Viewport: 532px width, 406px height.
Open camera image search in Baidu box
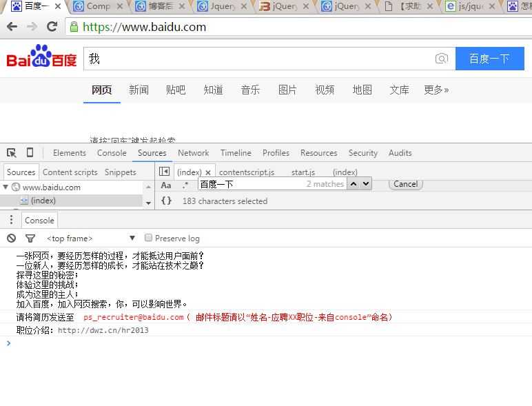click(x=442, y=59)
